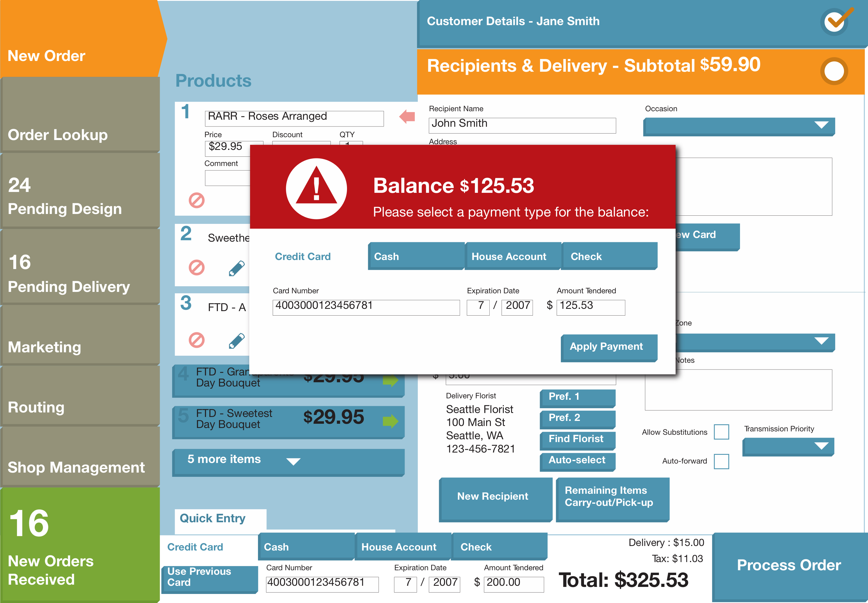Expand the 5 more items list
The image size is (868, 603).
tap(288, 459)
